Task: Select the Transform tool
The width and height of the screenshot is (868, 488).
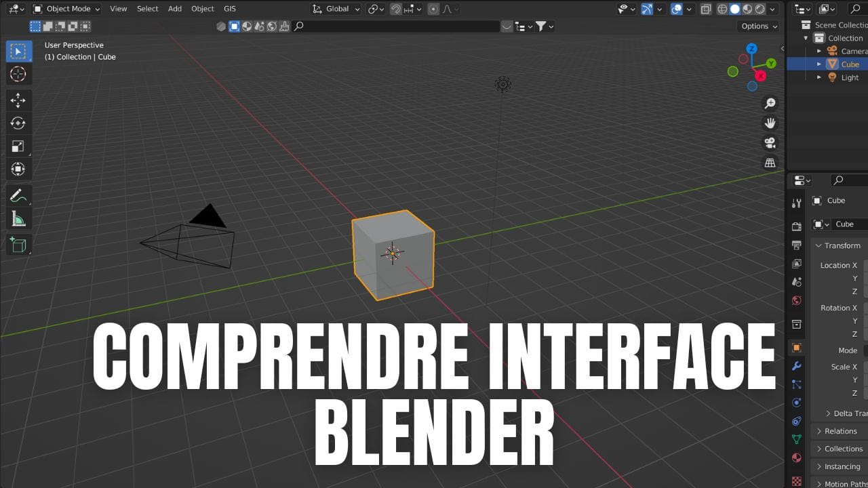Action: (18, 169)
